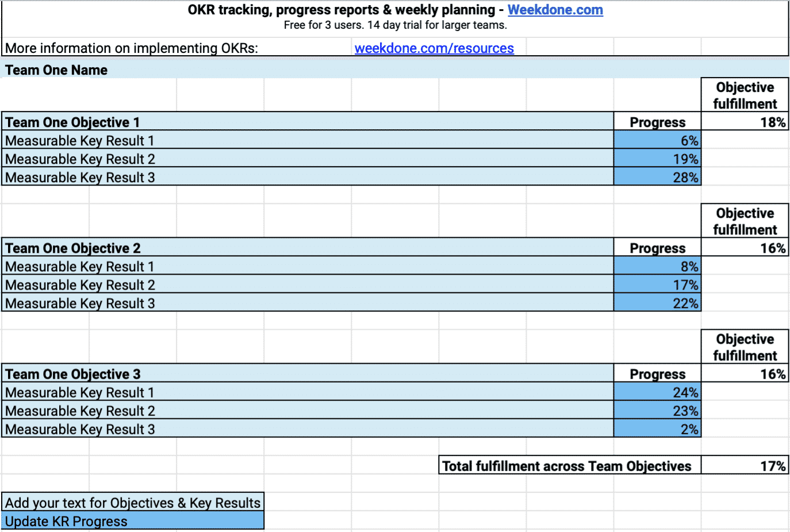Viewport: 790px width, 532px height.
Task: Select 'More information on implementing OKRs:' cell
Action: point(177,48)
